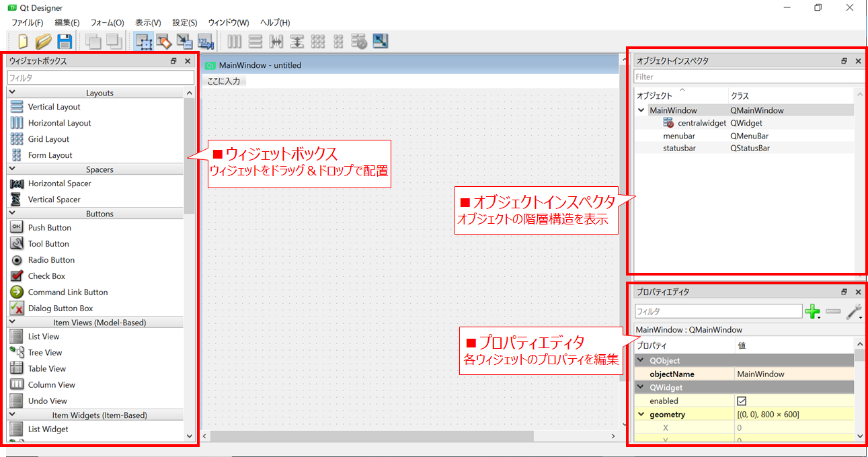Collapse the geometry property group
Viewport: 868px width, 457px height.
pos(640,414)
